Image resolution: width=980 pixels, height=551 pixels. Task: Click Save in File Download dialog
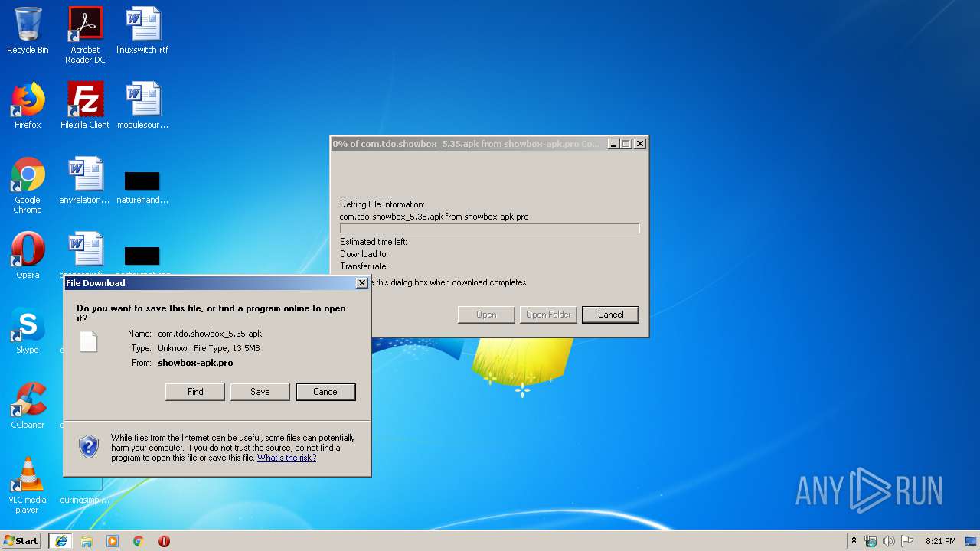point(260,392)
